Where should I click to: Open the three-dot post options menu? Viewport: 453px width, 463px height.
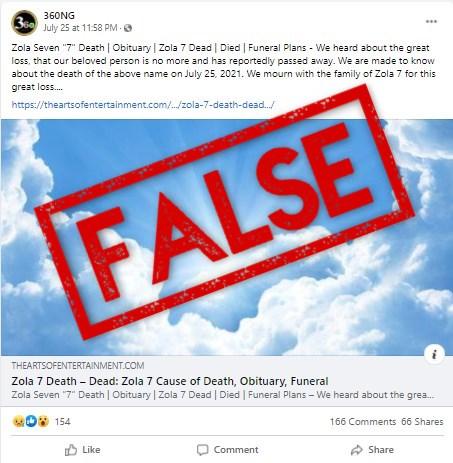pyautogui.click(x=431, y=22)
